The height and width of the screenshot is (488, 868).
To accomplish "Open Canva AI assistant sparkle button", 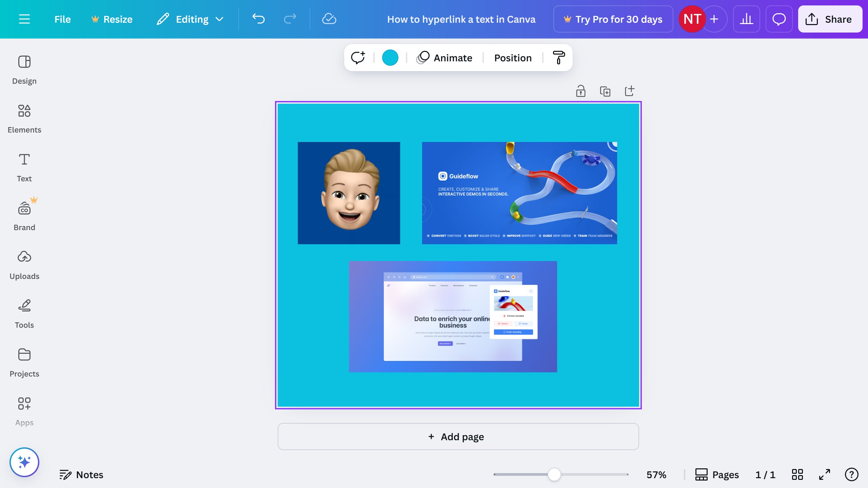I will pos(24,462).
